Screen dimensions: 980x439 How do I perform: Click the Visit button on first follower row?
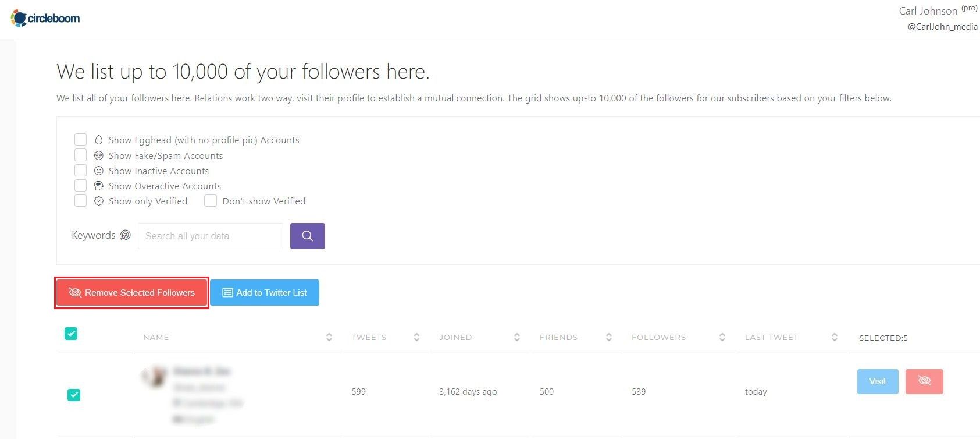[877, 381]
